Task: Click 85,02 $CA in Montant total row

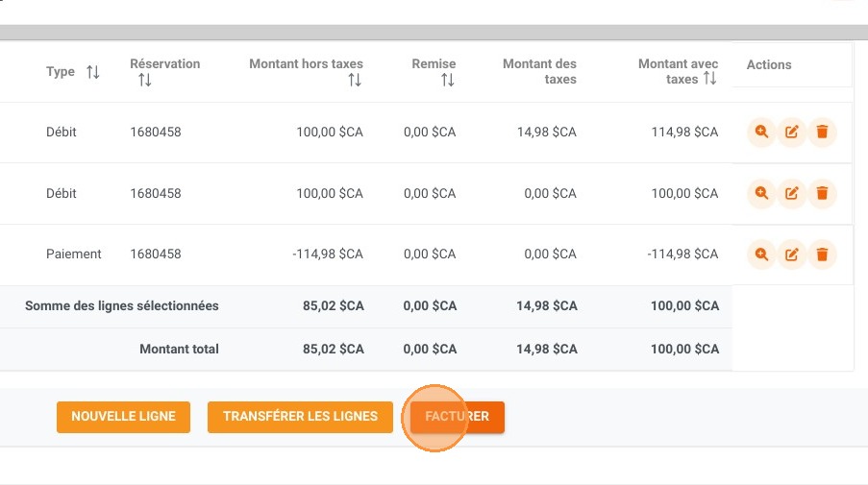Action: tap(334, 349)
